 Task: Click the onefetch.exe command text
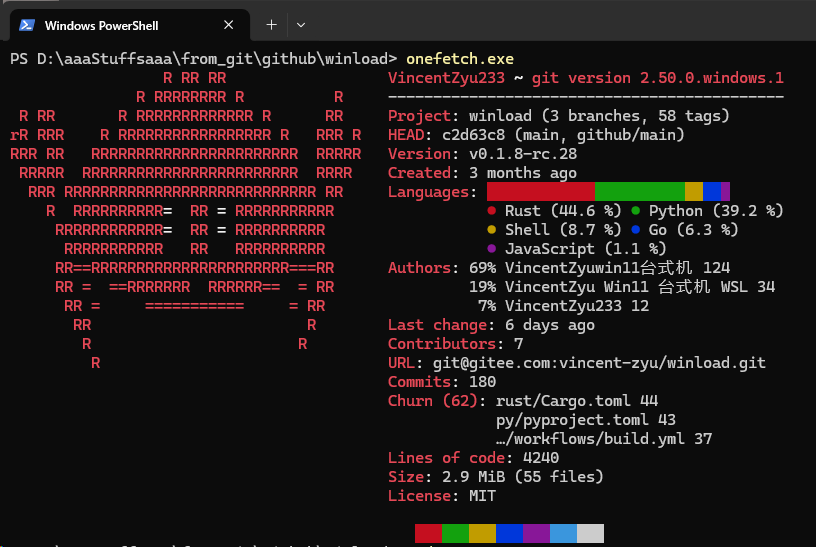(x=460, y=59)
